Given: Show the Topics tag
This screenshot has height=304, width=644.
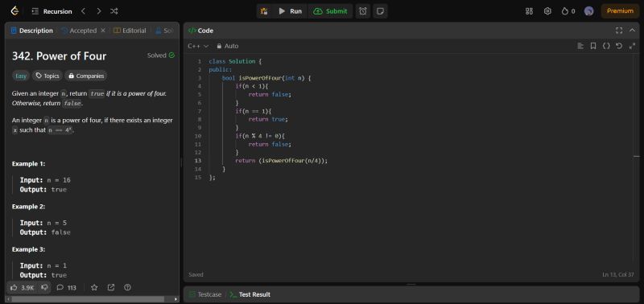Looking at the screenshot, I should [47, 76].
